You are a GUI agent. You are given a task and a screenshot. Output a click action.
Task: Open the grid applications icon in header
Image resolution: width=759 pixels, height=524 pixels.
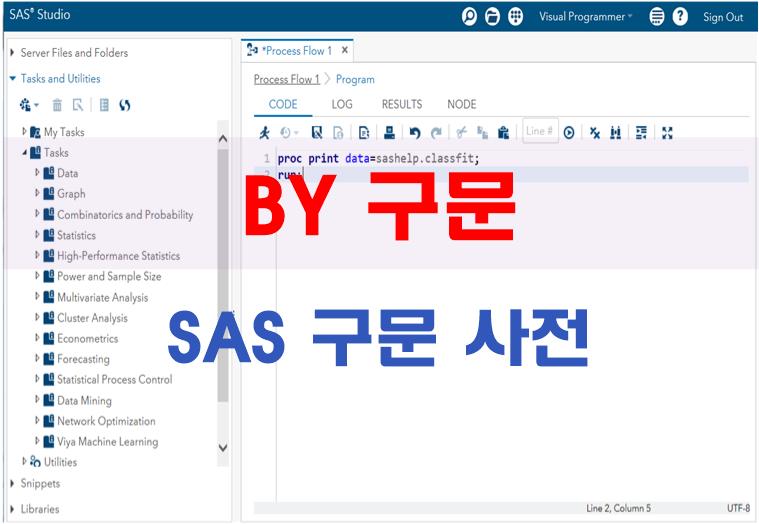pos(516,16)
